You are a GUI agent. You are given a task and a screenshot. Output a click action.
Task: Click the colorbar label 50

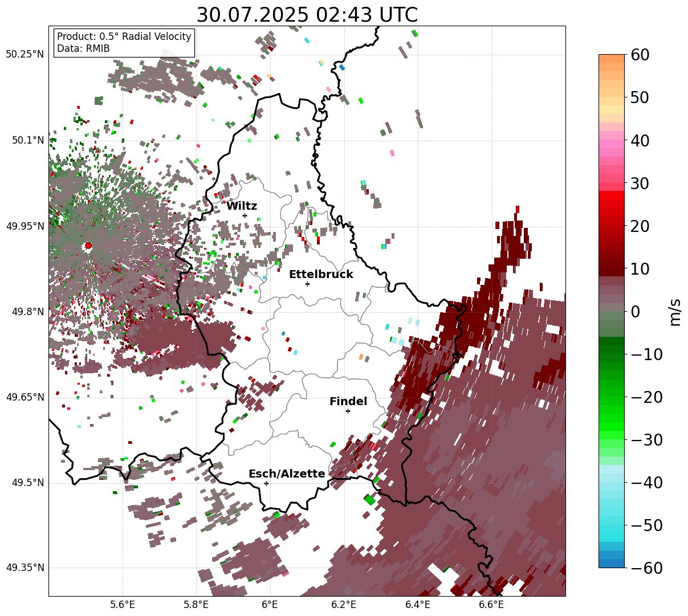click(641, 97)
